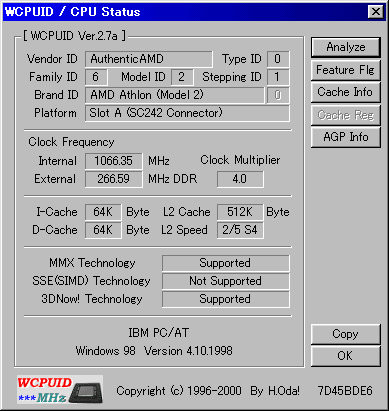The height and width of the screenshot is (411, 389).
Task: Click the Platform label
Action: [x=55, y=113]
